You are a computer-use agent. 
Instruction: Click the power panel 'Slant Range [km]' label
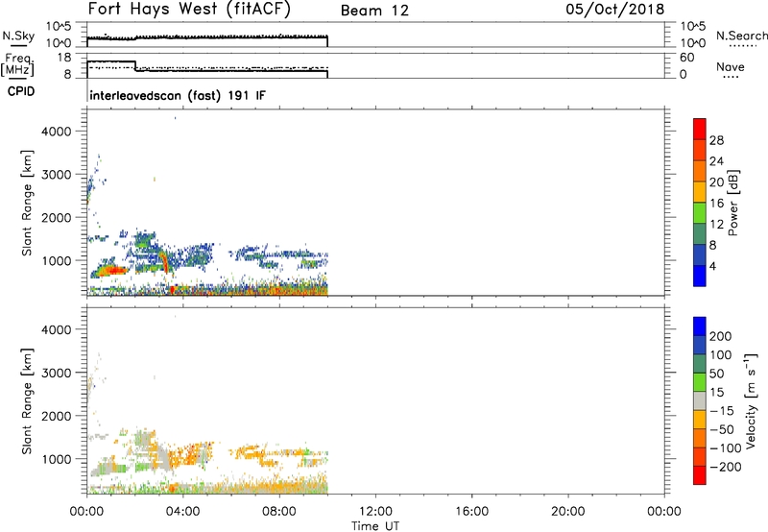27,203
